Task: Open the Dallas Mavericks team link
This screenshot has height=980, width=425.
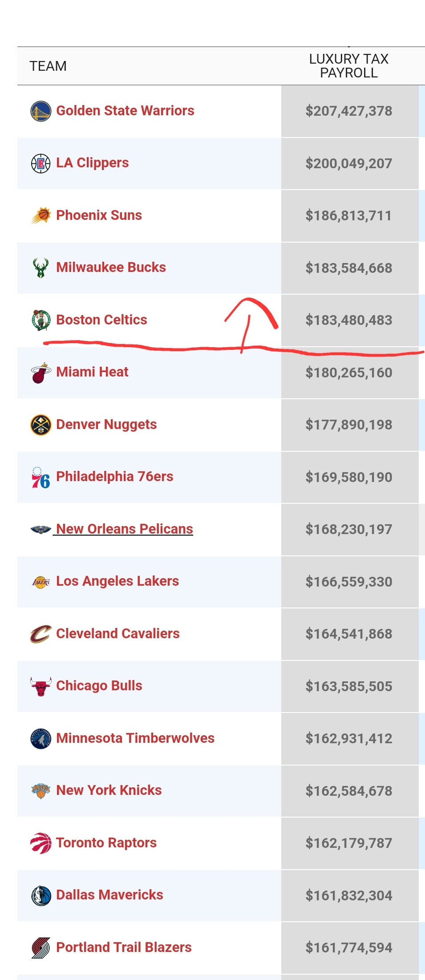Action: click(x=109, y=895)
